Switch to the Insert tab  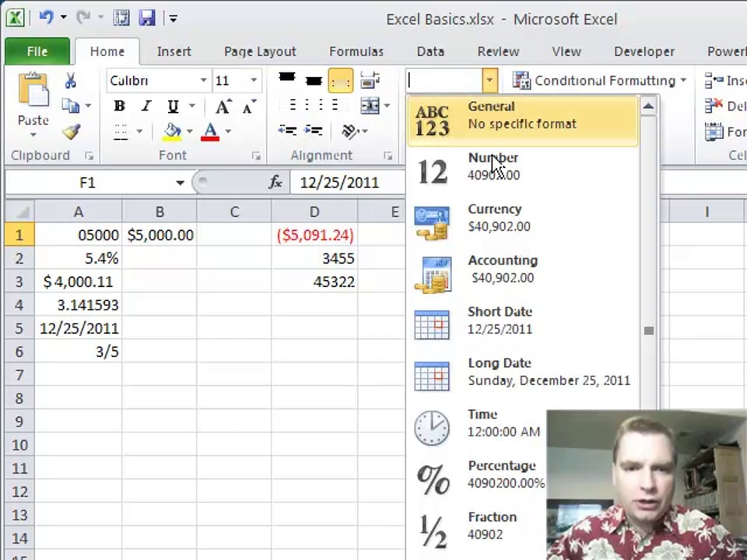tap(174, 51)
